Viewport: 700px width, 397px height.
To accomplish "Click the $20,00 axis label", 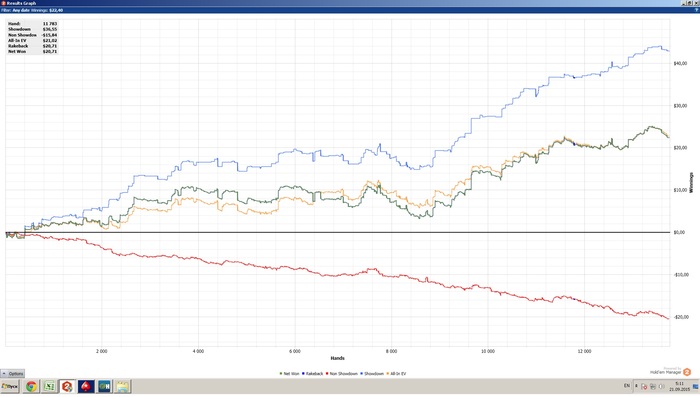I will click(680, 148).
